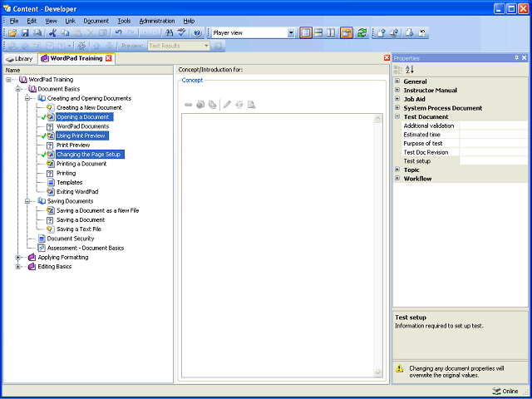
Task: Click the Undo arrow icon
Action: pos(118,33)
